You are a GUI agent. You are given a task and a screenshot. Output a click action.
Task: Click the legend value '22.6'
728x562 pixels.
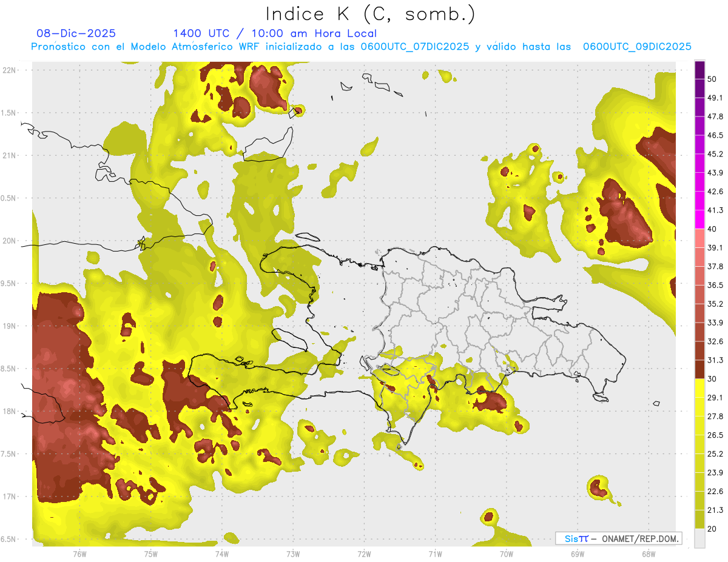click(715, 492)
